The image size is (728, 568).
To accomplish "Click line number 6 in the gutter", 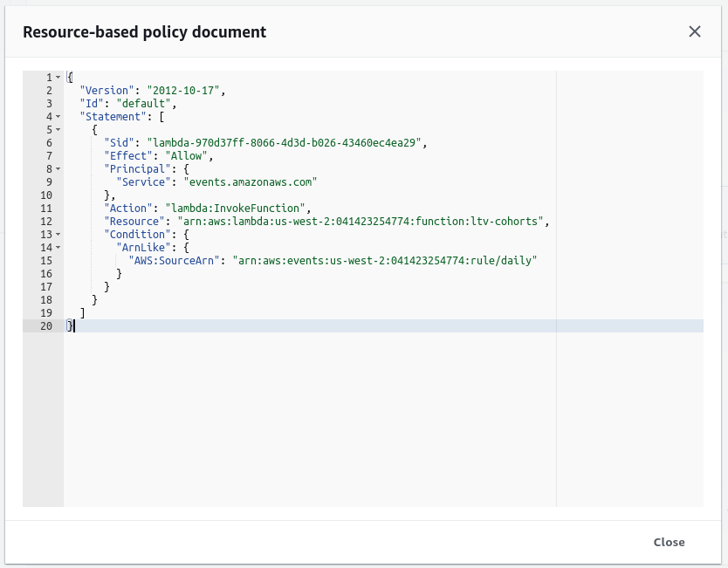I will [47, 142].
